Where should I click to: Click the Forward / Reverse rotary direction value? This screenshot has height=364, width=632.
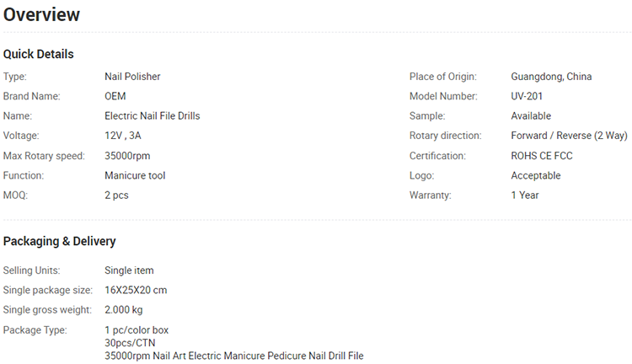click(569, 136)
